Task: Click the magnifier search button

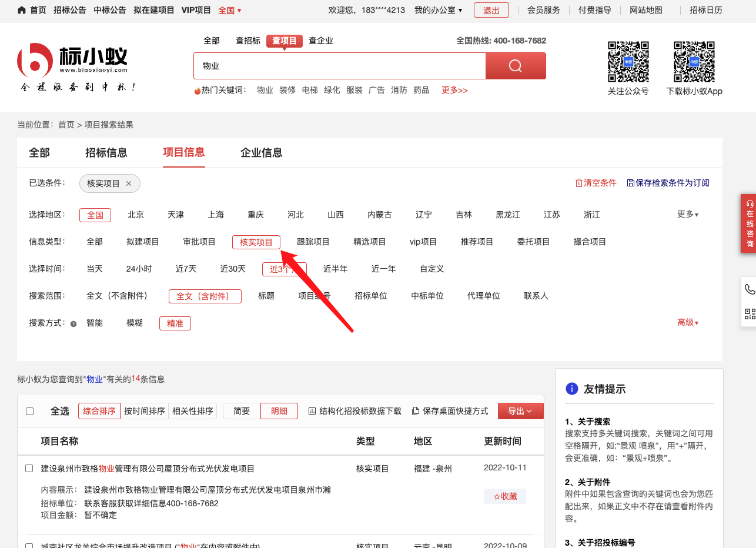Action: pos(516,66)
